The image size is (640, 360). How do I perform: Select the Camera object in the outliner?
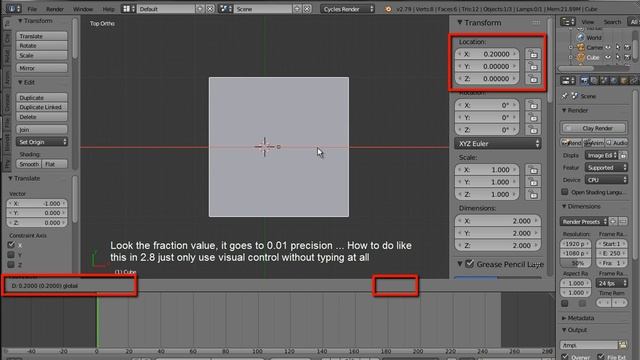point(594,47)
